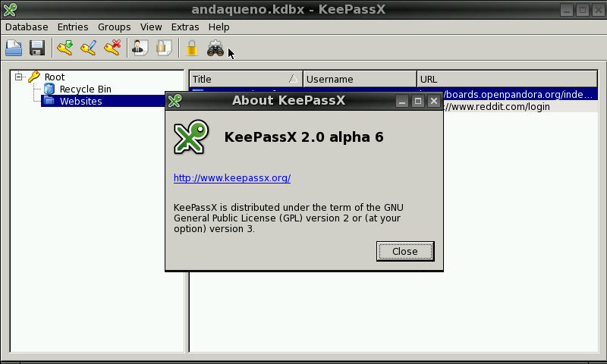Open the keepassx.org website link
607x364 pixels.
pos(232,178)
